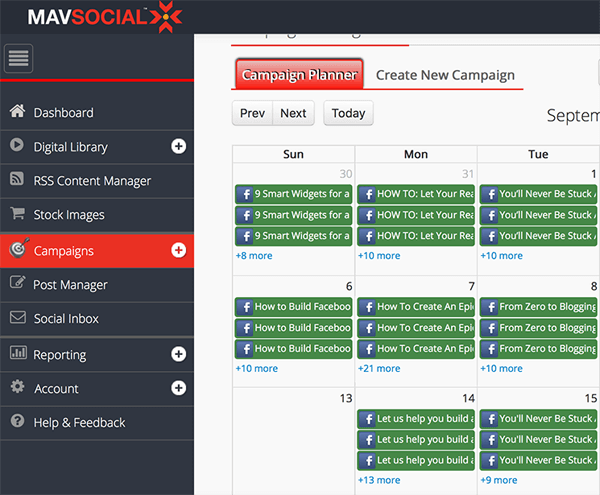Jump to Today in calendar
Image resolution: width=600 pixels, height=495 pixels.
coord(348,113)
